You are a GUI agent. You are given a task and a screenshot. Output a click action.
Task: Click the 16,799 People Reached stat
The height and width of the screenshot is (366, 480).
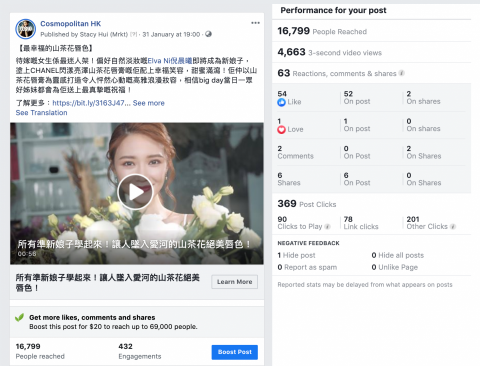pos(322,31)
